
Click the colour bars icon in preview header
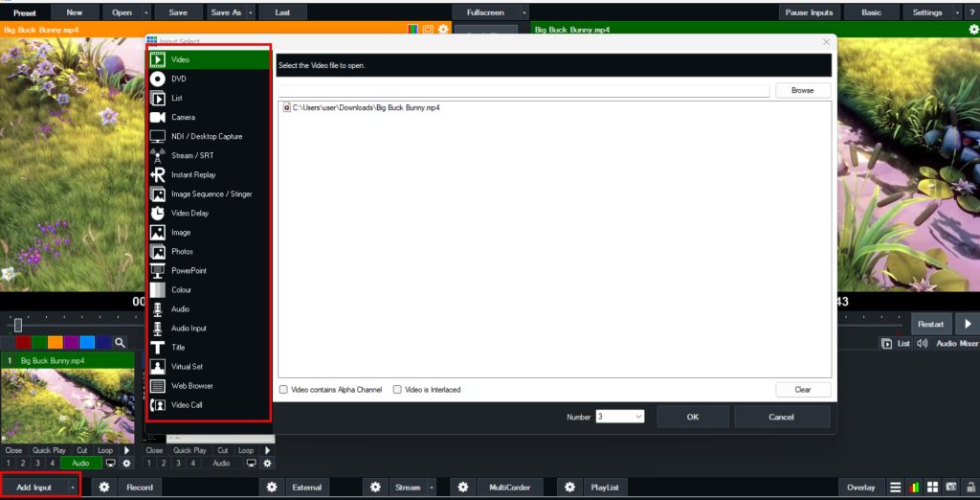click(412, 30)
